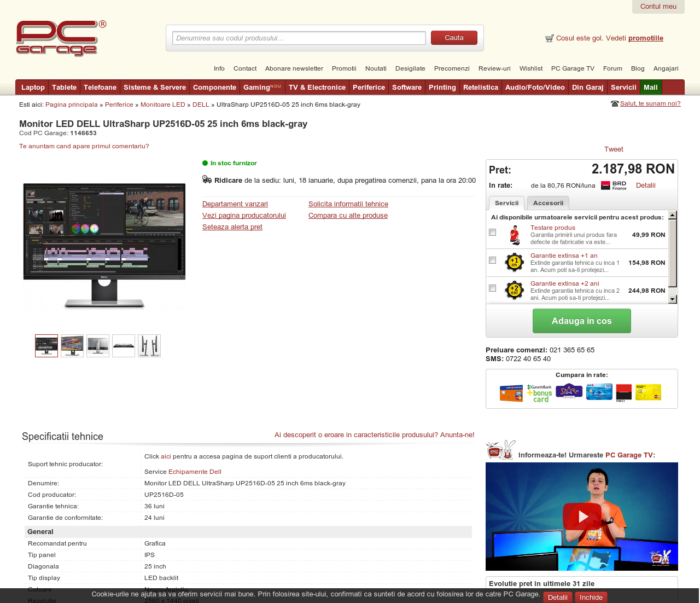Click the GarantiBank bonus card icon
The height and width of the screenshot is (603, 700).
(x=540, y=393)
